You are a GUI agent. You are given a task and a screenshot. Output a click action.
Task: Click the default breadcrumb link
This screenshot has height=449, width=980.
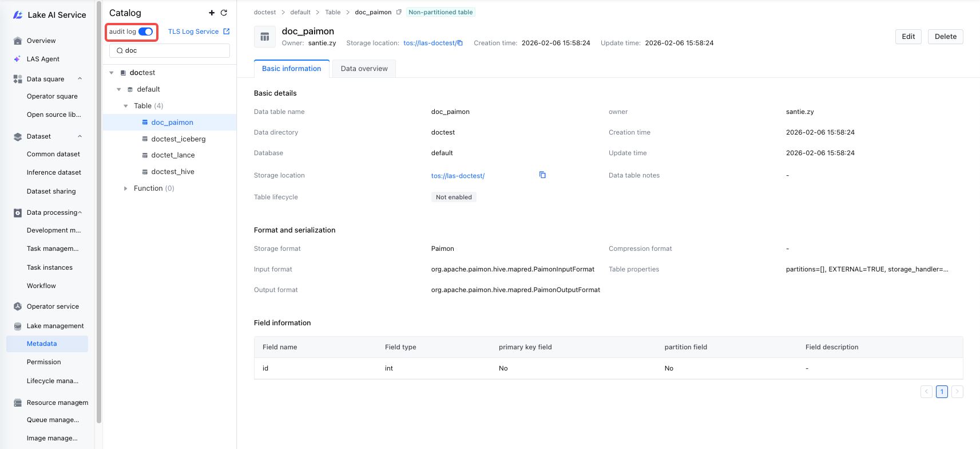[300, 12]
